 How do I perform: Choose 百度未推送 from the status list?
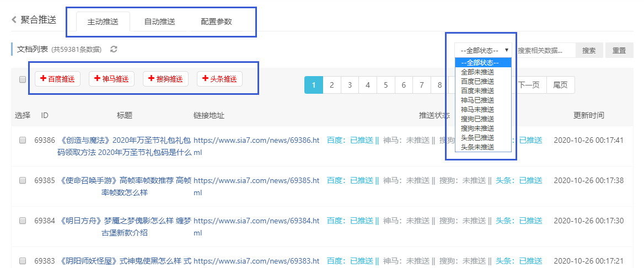pyautogui.click(x=483, y=91)
